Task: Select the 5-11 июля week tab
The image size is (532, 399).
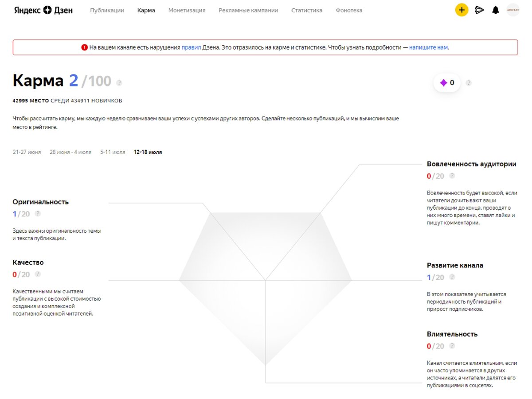Action: (112, 152)
